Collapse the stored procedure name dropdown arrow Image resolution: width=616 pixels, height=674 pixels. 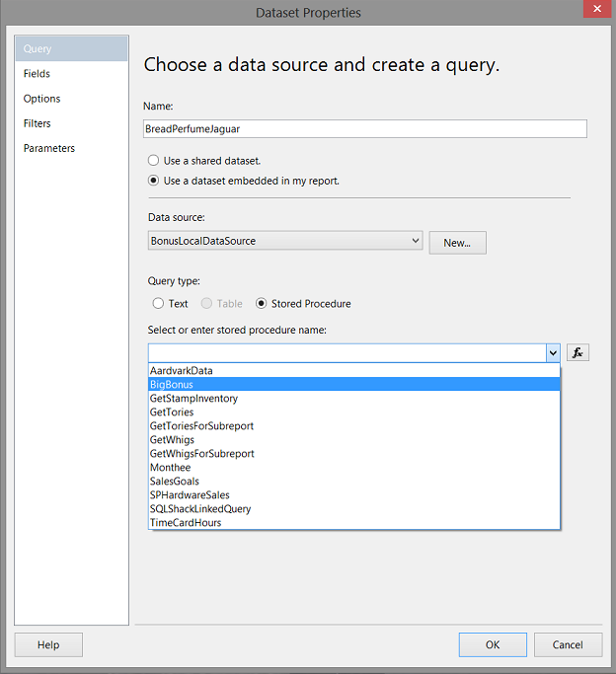[x=552, y=353]
